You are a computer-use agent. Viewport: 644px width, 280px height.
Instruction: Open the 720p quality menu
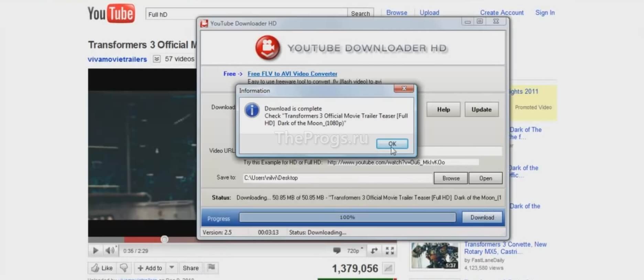click(x=355, y=251)
